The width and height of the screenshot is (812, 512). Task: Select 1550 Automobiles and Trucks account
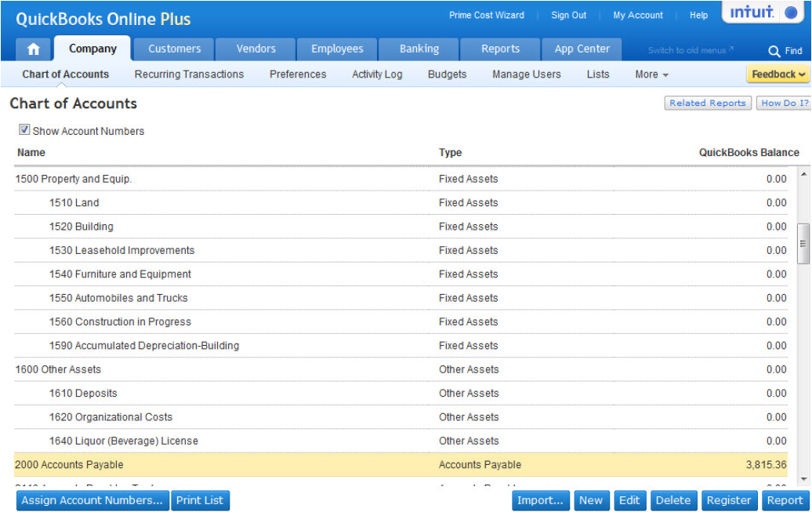point(401,298)
